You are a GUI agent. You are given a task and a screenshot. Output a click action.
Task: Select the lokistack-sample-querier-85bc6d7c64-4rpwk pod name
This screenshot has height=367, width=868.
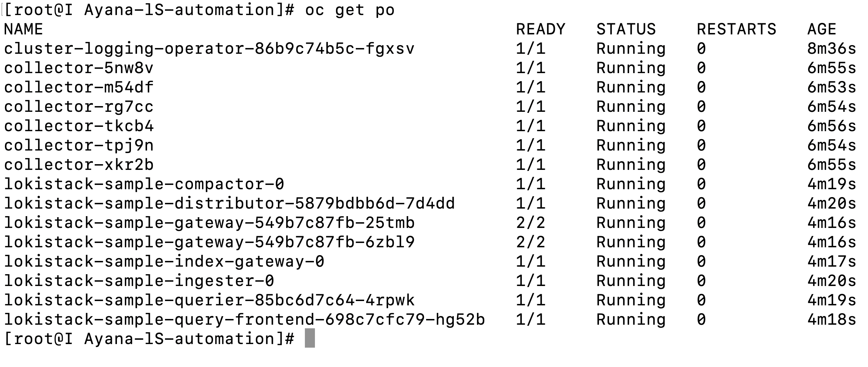tap(209, 300)
